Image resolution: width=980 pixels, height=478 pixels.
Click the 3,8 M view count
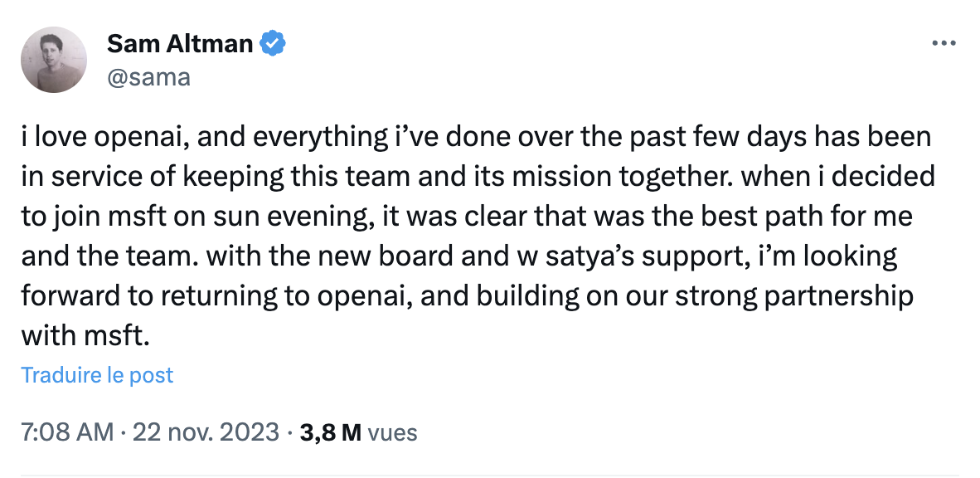pyautogui.click(x=331, y=432)
